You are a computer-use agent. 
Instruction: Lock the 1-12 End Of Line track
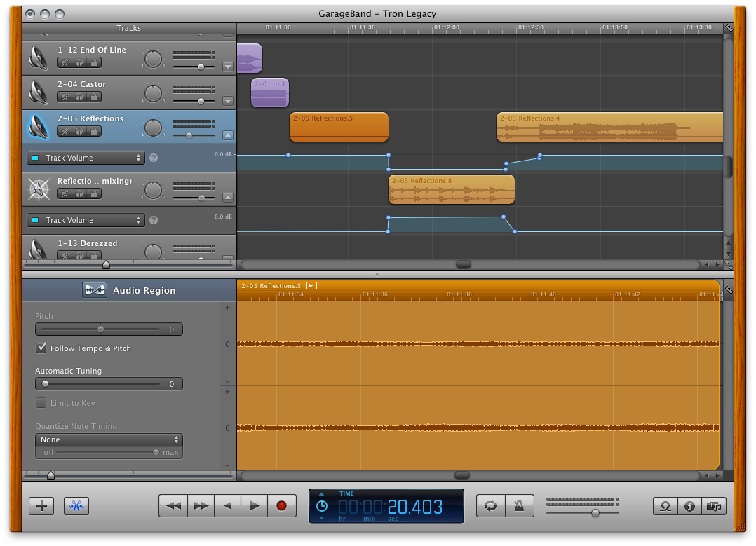(94, 62)
